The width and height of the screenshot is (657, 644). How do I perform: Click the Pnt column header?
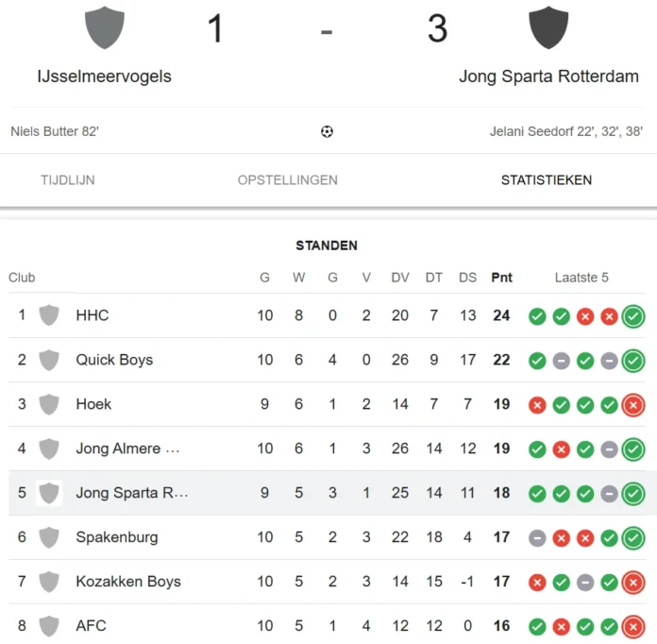tap(501, 278)
